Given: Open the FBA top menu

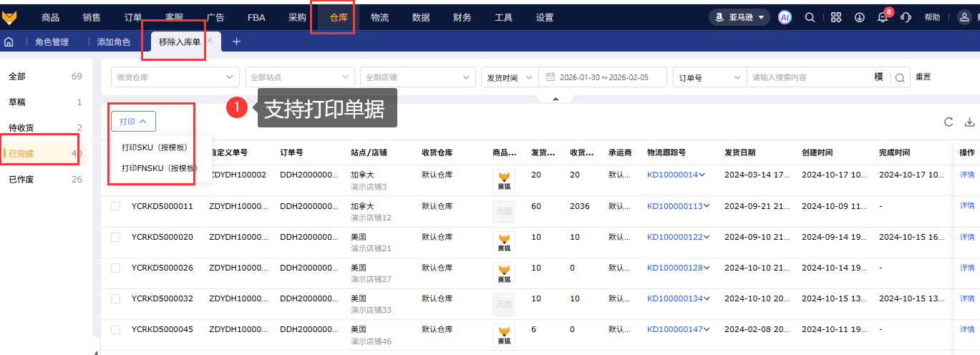Looking at the screenshot, I should [x=256, y=17].
